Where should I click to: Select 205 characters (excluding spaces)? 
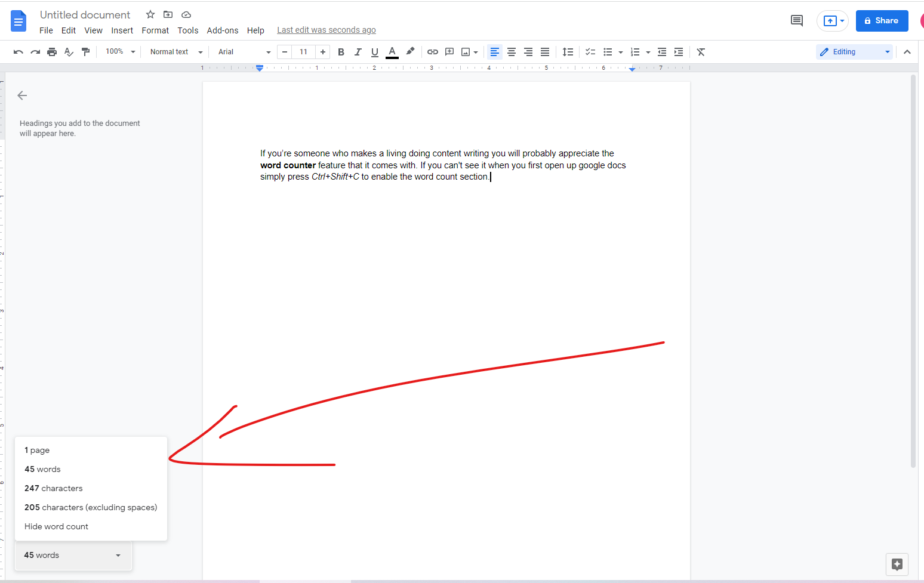tap(91, 508)
